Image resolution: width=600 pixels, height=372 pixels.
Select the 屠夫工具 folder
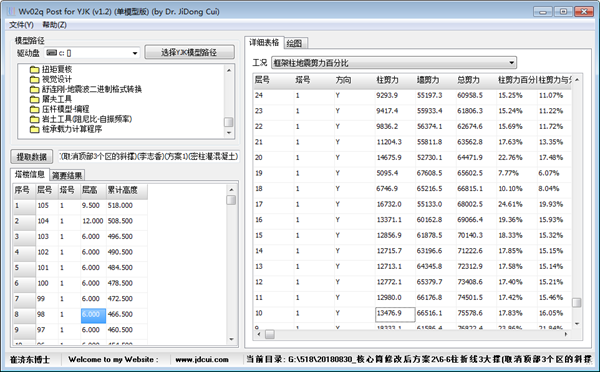click(x=57, y=99)
